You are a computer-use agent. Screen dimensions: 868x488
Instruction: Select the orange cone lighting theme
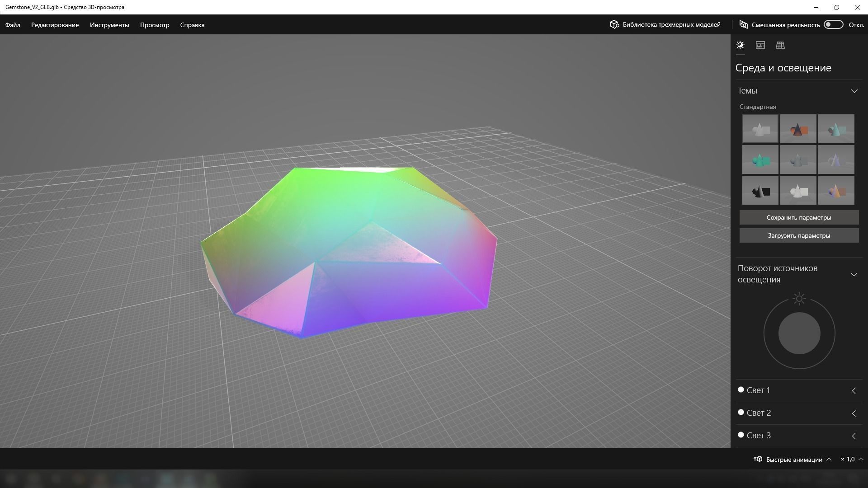(x=798, y=129)
